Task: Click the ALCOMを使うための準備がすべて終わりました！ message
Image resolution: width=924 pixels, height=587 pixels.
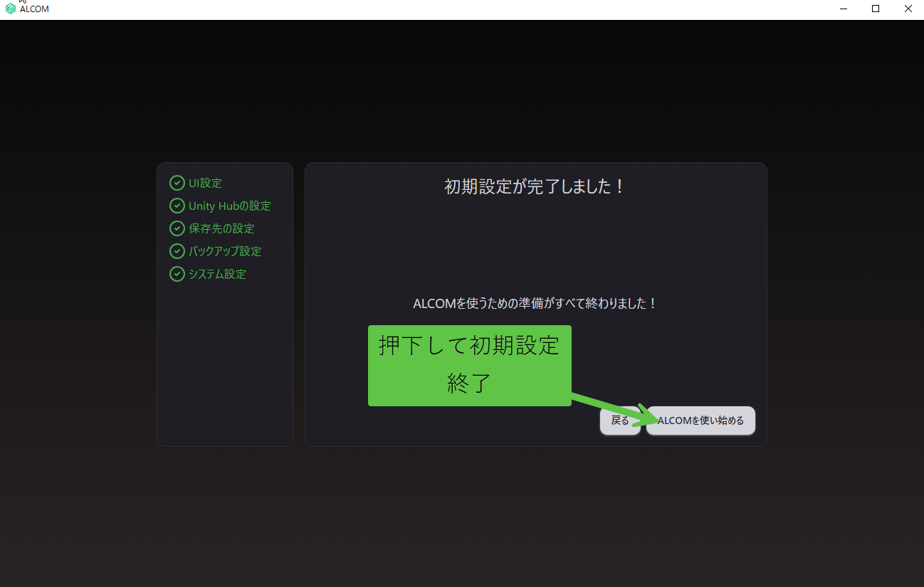Action: point(535,303)
